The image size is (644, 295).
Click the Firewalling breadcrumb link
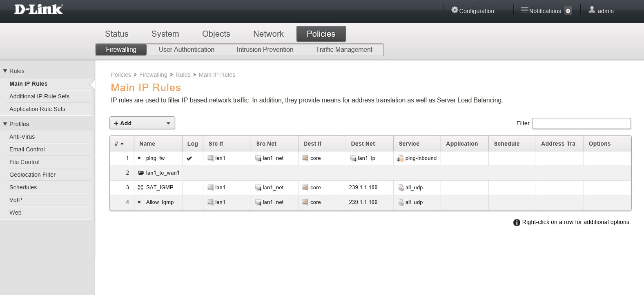(x=153, y=75)
